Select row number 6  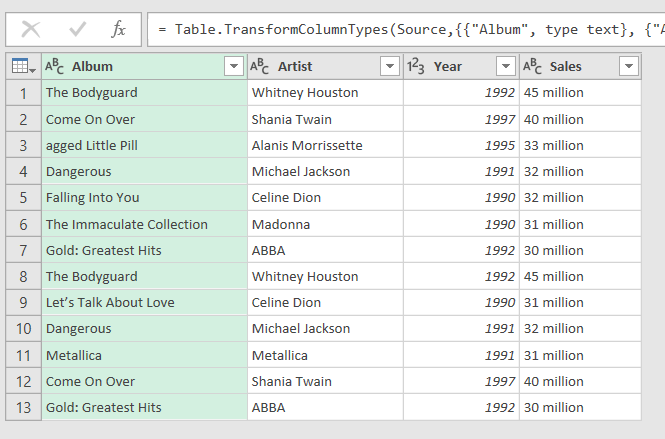[23, 224]
